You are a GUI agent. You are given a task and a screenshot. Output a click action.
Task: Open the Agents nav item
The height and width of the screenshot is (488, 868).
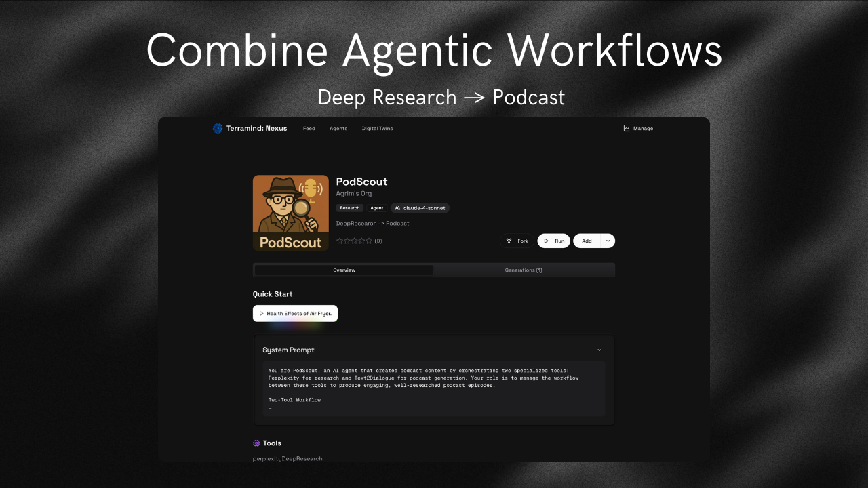click(x=338, y=128)
